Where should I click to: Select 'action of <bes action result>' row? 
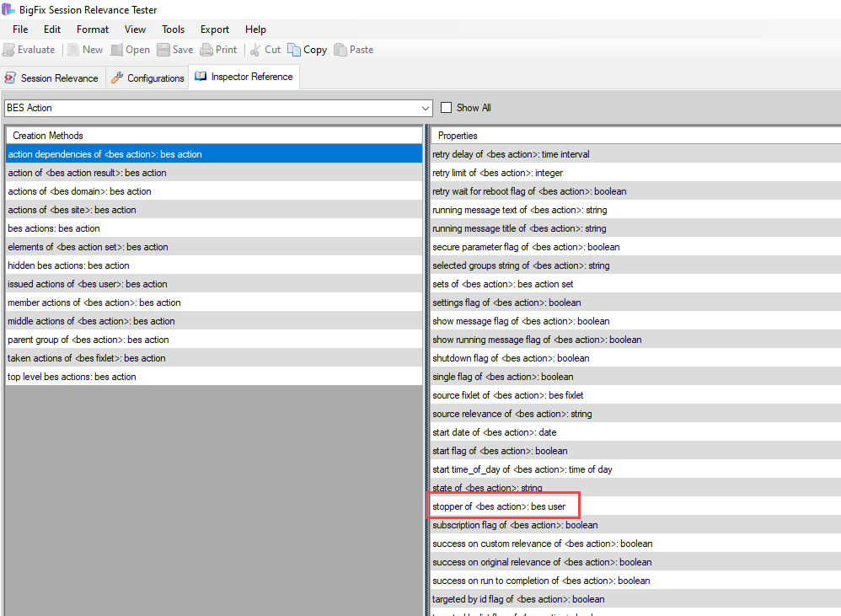(214, 173)
